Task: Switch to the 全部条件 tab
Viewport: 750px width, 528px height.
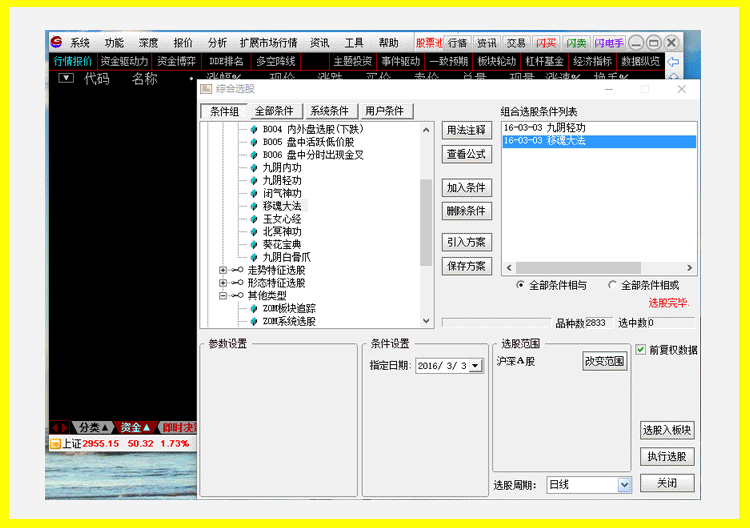Action: pos(274,111)
